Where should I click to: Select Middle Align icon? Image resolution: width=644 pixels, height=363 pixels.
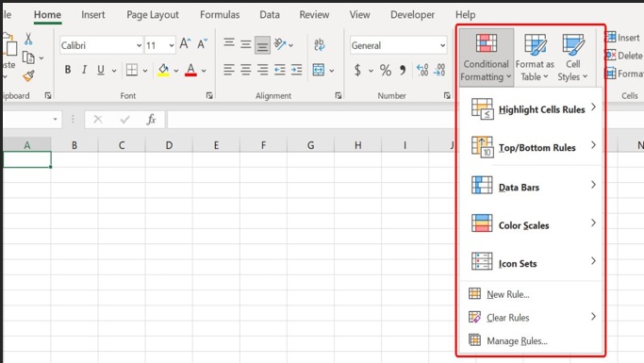pos(245,44)
